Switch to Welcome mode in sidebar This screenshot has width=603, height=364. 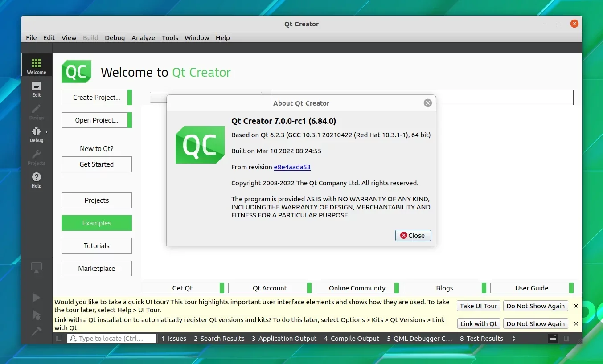pyautogui.click(x=37, y=65)
